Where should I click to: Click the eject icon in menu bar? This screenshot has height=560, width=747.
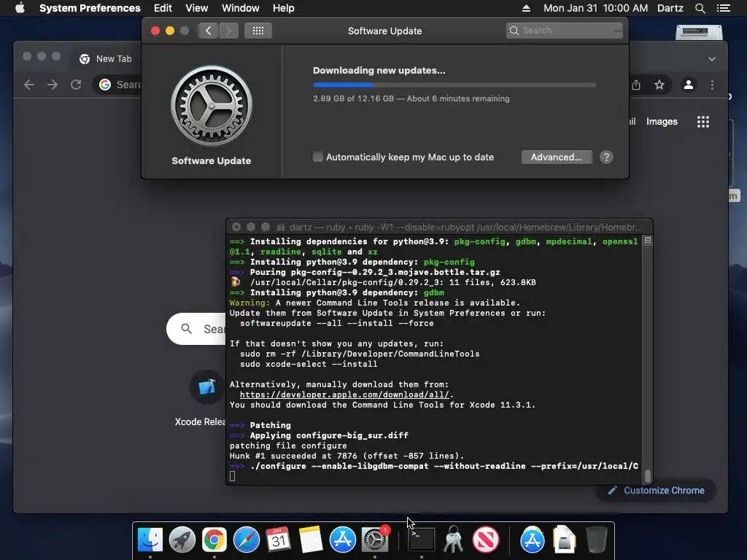point(527,8)
